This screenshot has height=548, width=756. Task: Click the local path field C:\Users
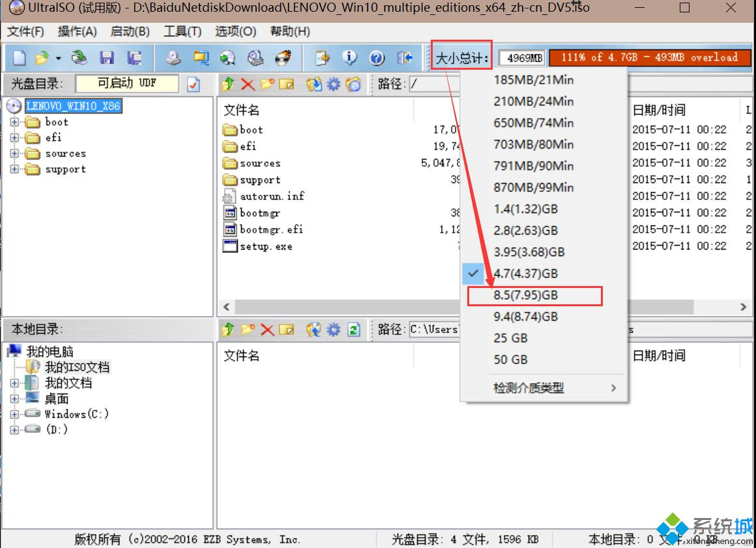pos(435,330)
